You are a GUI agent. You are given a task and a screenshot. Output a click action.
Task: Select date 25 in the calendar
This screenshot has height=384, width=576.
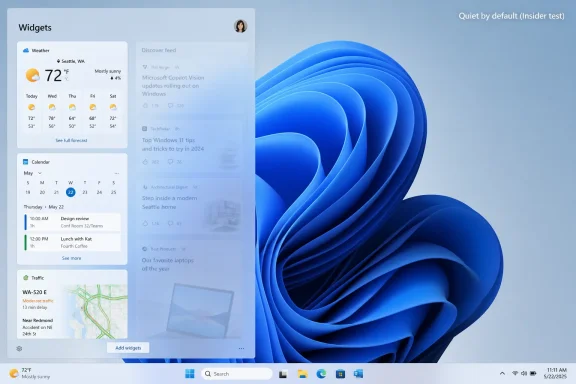click(114, 192)
